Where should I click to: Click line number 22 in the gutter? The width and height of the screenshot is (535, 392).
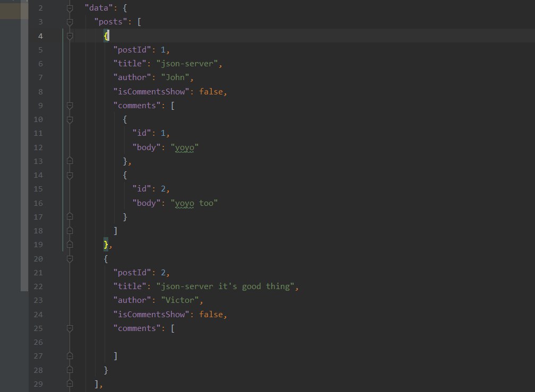[x=38, y=286]
